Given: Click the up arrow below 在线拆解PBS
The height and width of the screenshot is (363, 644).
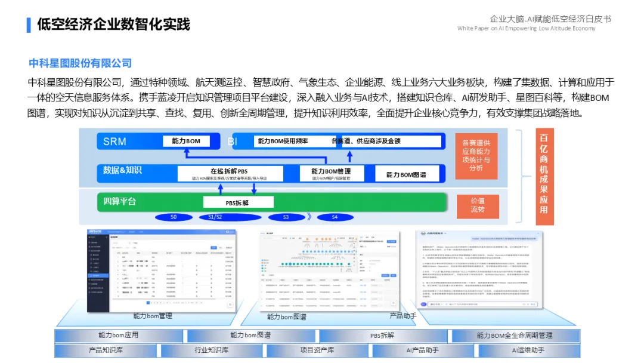Looking at the screenshot, I should tap(221, 189).
